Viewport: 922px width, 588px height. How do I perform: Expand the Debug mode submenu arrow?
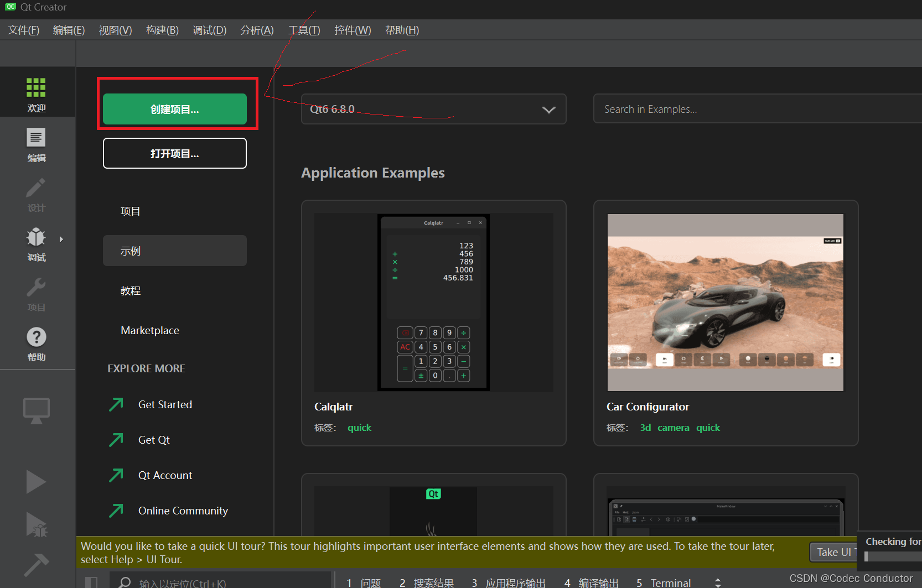(61, 240)
